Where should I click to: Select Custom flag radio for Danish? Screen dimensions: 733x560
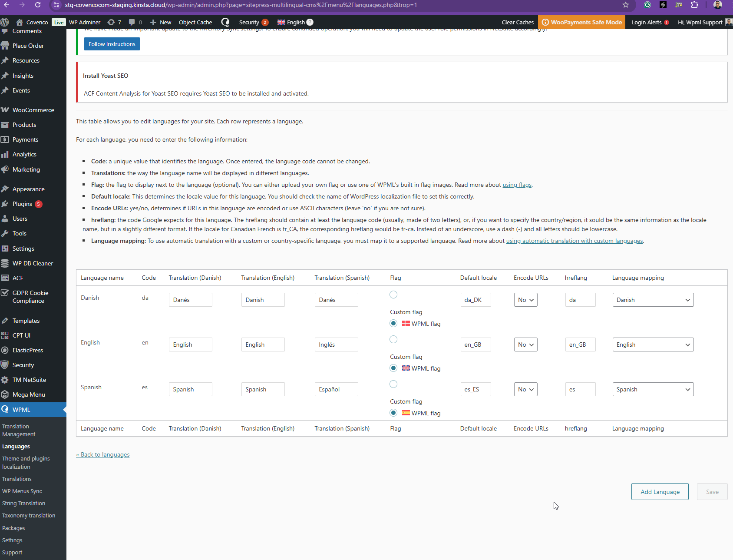tap(393, 295)
